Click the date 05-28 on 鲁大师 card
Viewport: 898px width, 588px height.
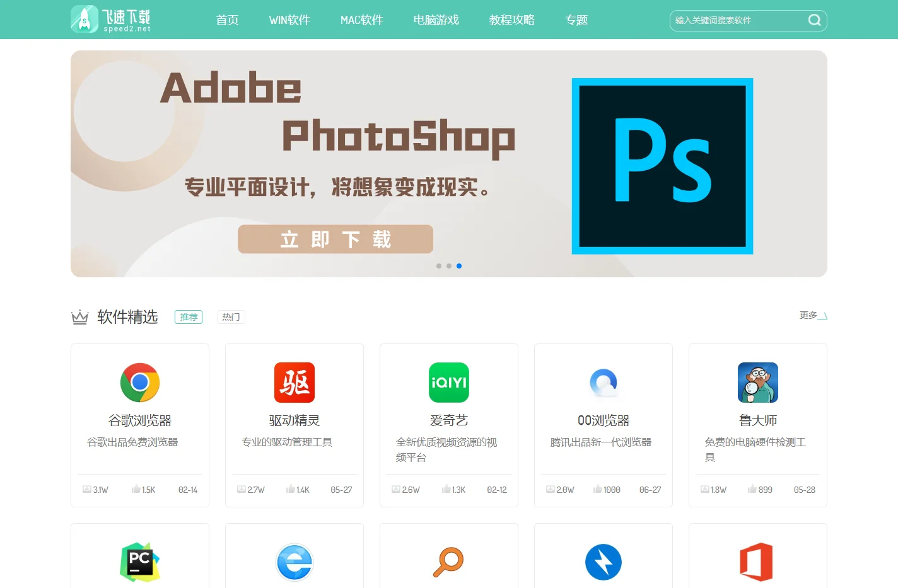[805, 490]
